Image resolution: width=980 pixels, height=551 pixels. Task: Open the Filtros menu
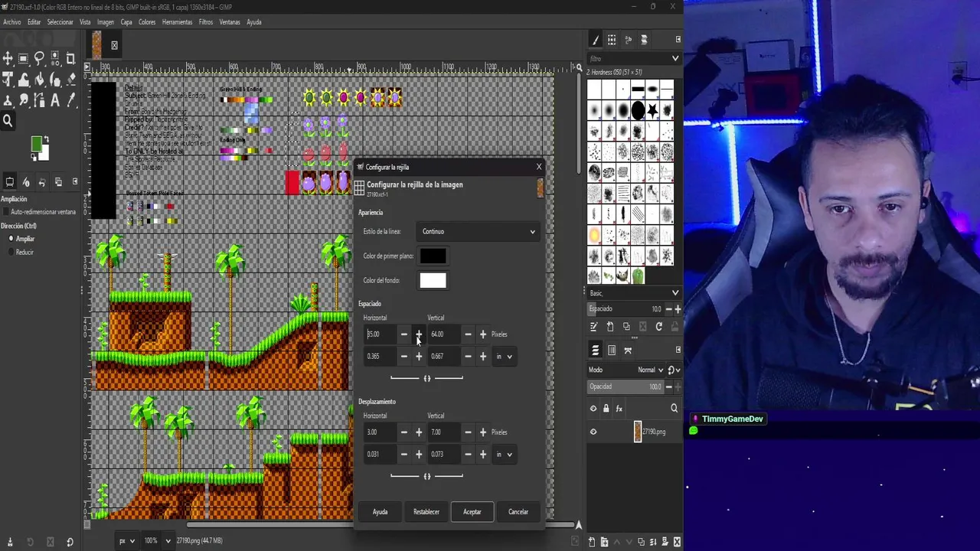pos(206,22)
